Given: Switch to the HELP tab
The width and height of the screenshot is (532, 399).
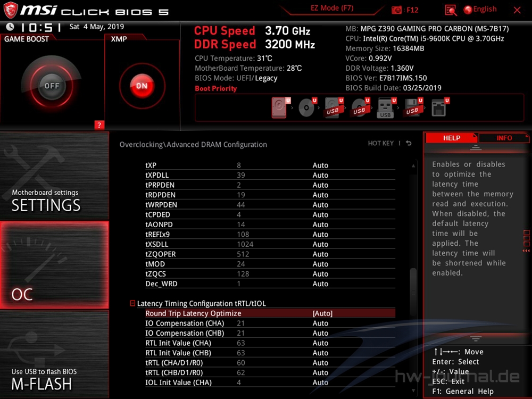Looking at the screenshot, I should (x=451, y=138).
